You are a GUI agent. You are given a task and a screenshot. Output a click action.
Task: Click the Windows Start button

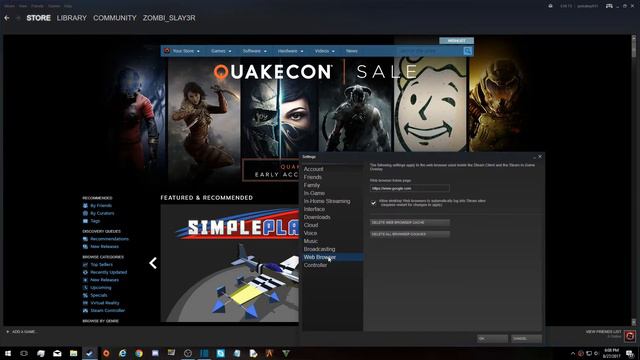tap(8, 353)
